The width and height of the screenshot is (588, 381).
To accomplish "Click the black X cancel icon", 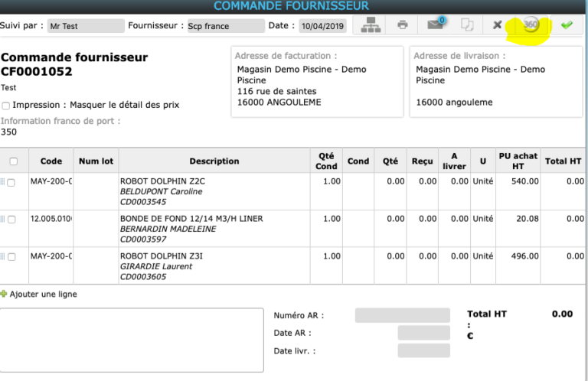I will [x=498, y=25].
